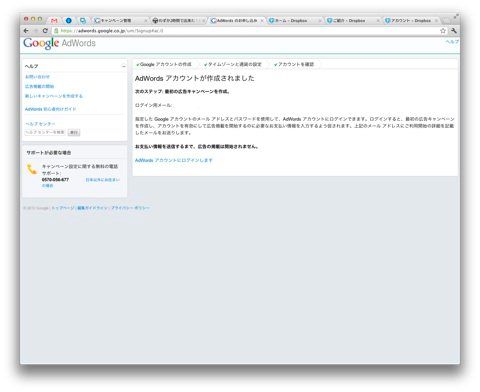Open the first sidebar link under ヘルプ

point(37,77)
